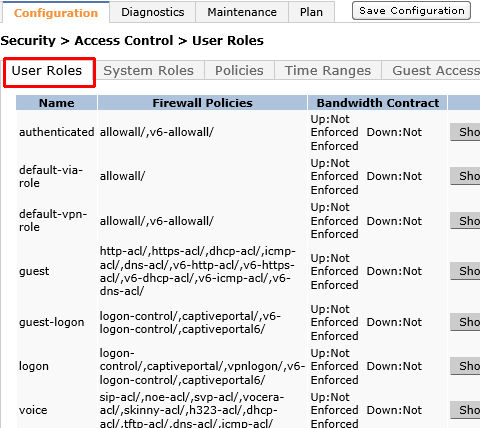
Task: Click Show button in the guest-logon row
Action: [x=465, y=322]
